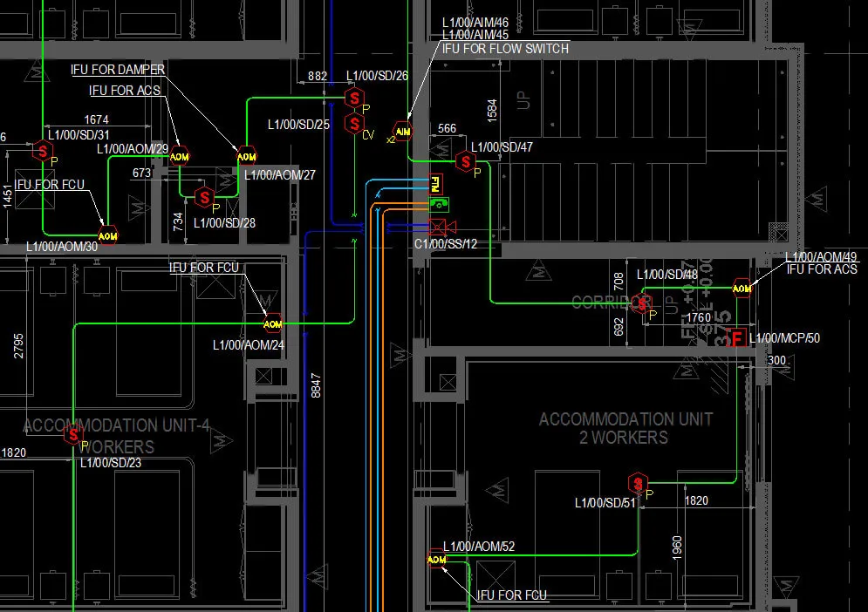
Task: Select AOM module L1/00/AOM/49 for ACS
Action: (742, 289)
